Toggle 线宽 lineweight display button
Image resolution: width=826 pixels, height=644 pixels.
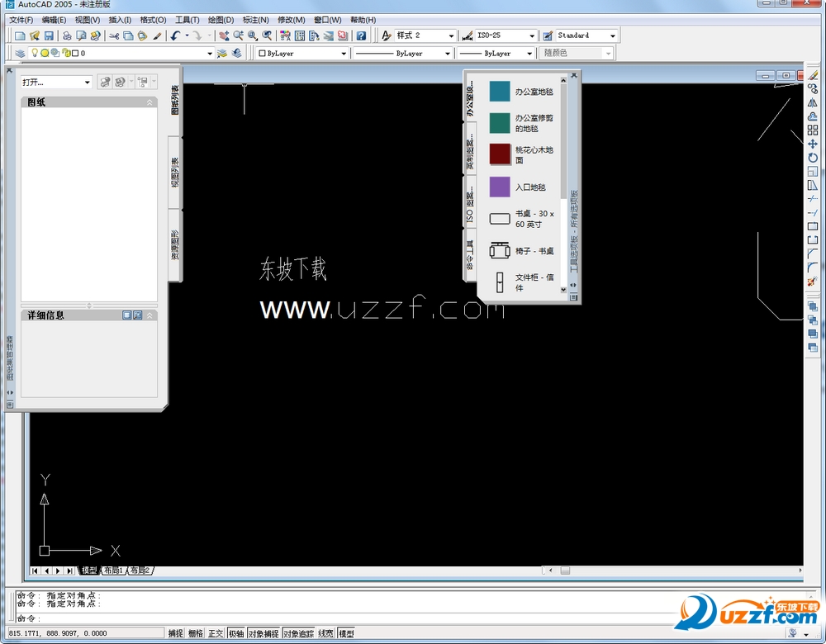pyautogui.click(x=325, y=633)
